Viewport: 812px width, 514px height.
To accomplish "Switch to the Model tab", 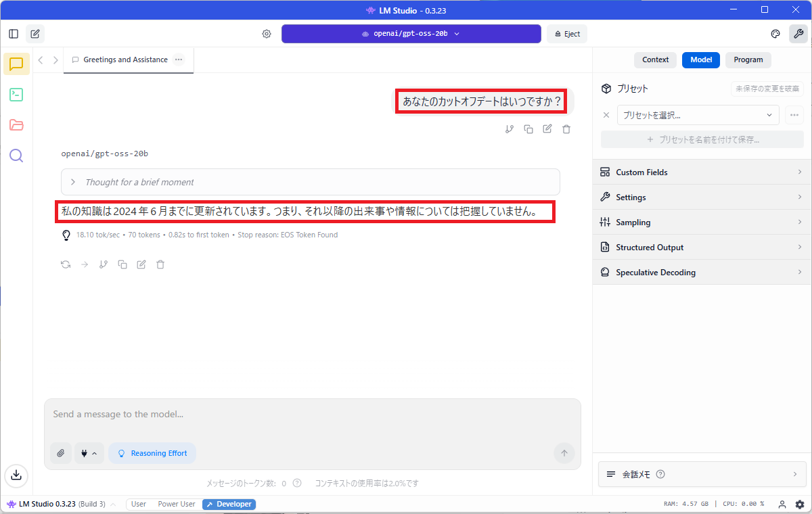I will click(701, 60).
